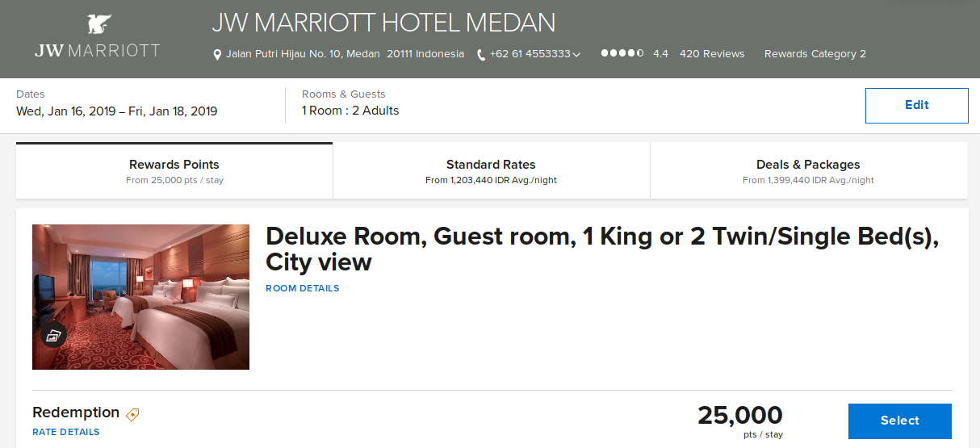Click the JW Marriott griffin logo

(x=98, y=24)
